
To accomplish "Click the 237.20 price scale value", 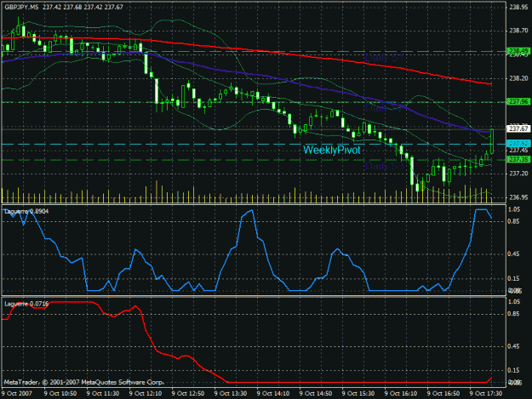I will (518, 174).
